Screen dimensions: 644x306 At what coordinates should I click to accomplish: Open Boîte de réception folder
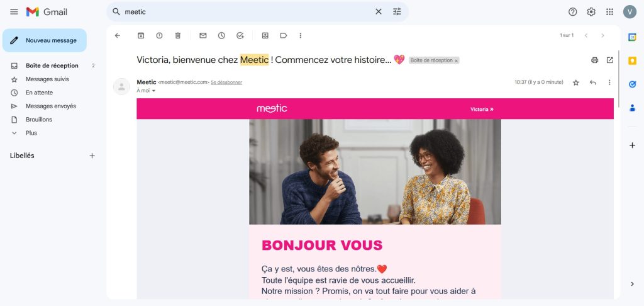(x=52, y=65)
